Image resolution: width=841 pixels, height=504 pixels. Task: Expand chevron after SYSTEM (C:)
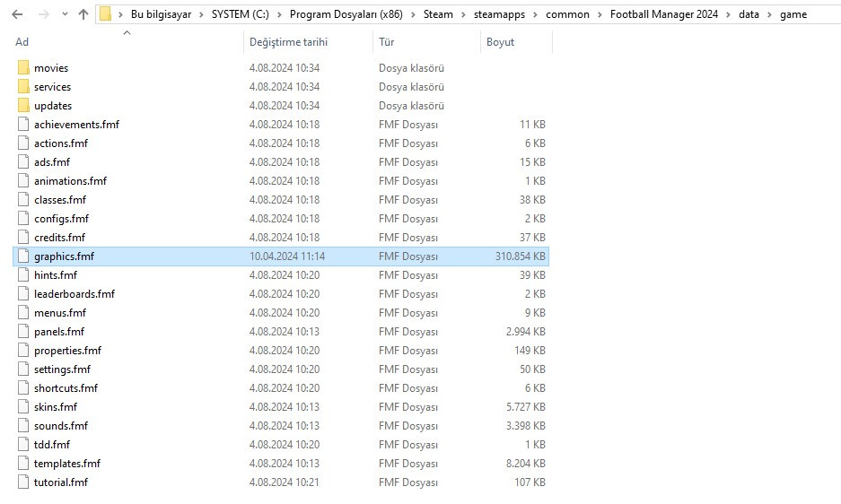(279, 14)
